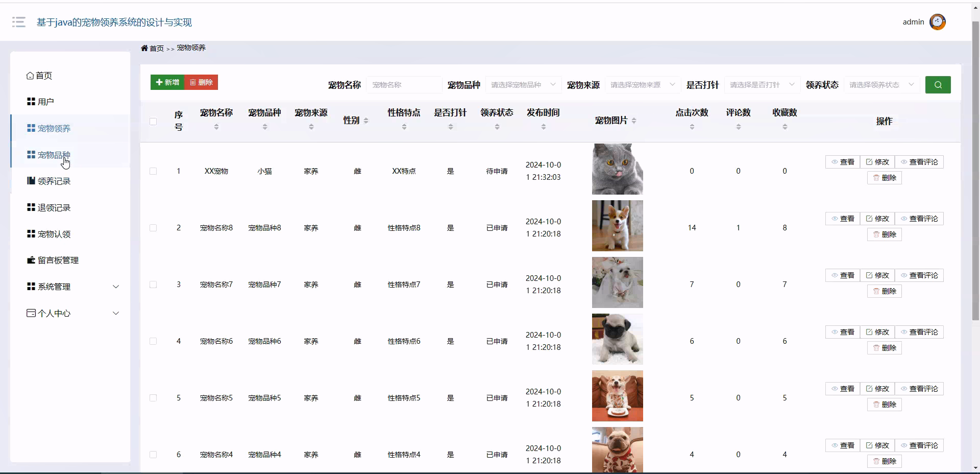Screen dimensions: 980x474
Task: Click the page vertical scrollbar thumb
Action: [975, 171]
